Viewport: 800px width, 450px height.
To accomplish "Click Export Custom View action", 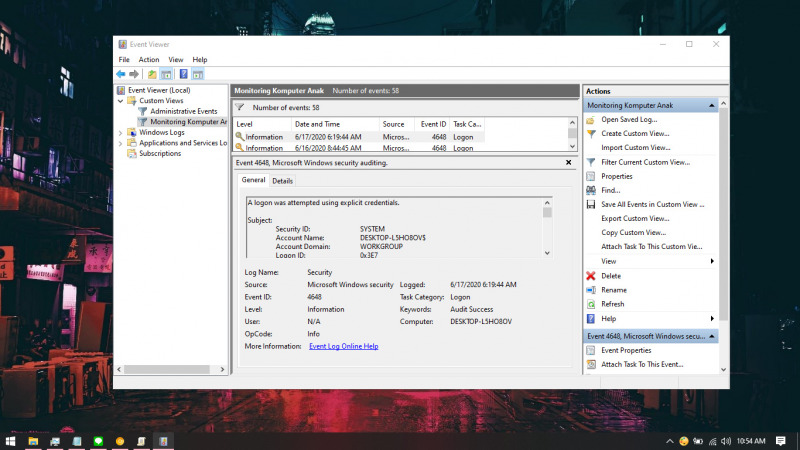I will (635, 219).
